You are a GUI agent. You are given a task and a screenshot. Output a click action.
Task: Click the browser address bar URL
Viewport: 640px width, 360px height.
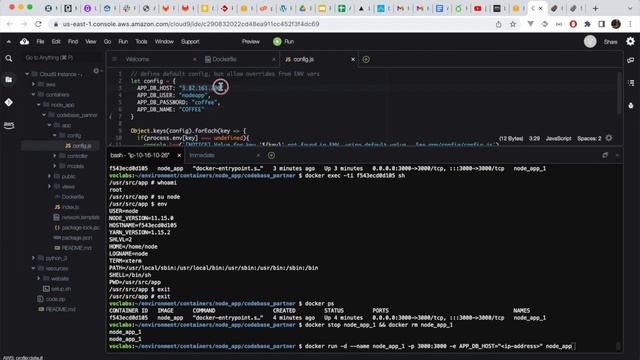191,24
